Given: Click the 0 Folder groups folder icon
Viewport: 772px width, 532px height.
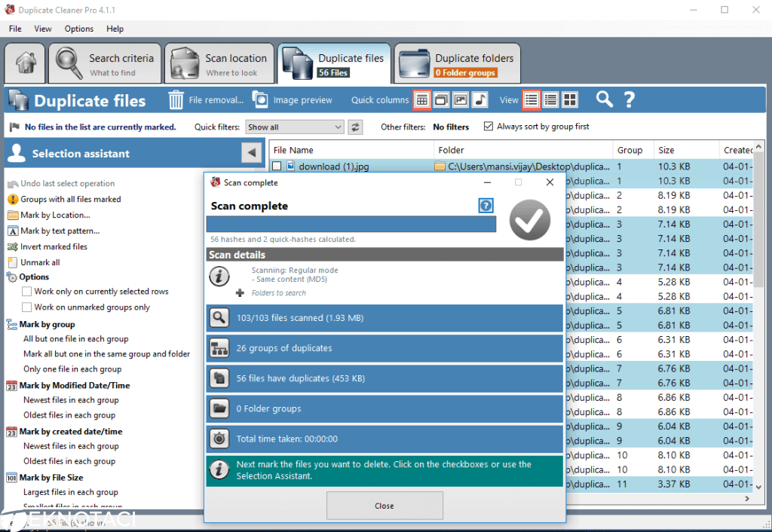Looking at the screenshot, I should tap(219, 408).
